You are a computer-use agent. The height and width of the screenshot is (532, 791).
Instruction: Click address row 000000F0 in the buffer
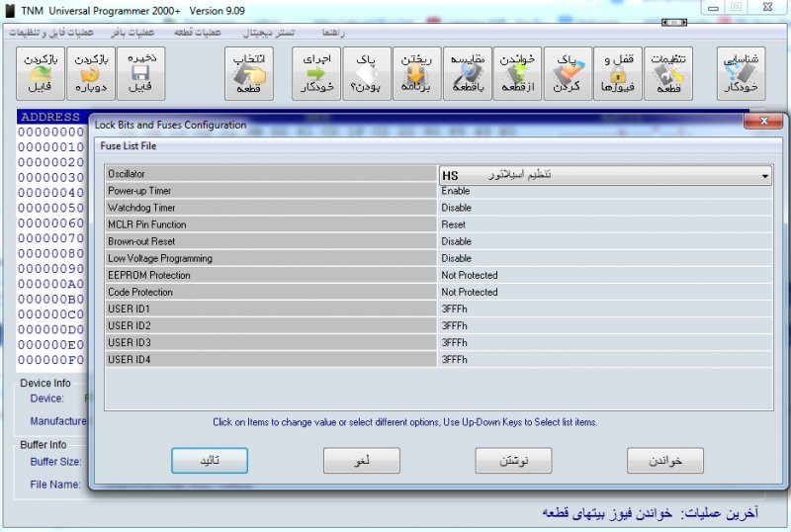pos(51,360)
